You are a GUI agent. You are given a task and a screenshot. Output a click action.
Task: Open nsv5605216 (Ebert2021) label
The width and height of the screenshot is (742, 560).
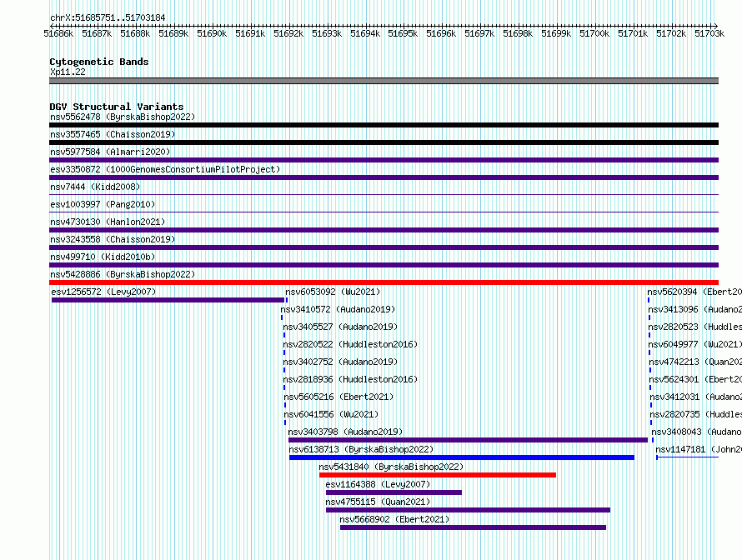click(x=338, y=397)
